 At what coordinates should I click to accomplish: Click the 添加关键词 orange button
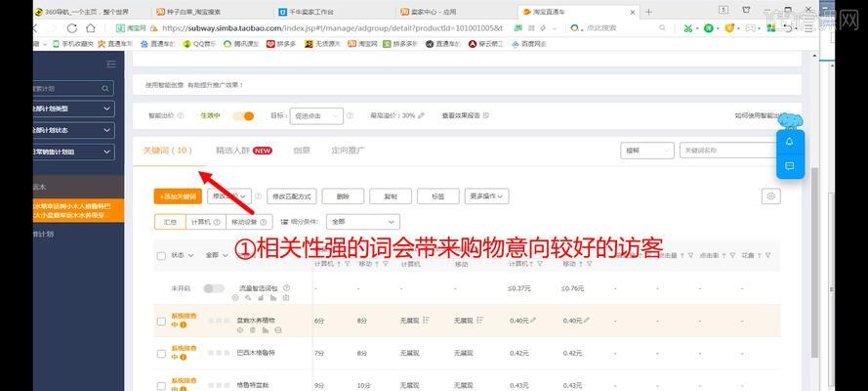(178, 196)
